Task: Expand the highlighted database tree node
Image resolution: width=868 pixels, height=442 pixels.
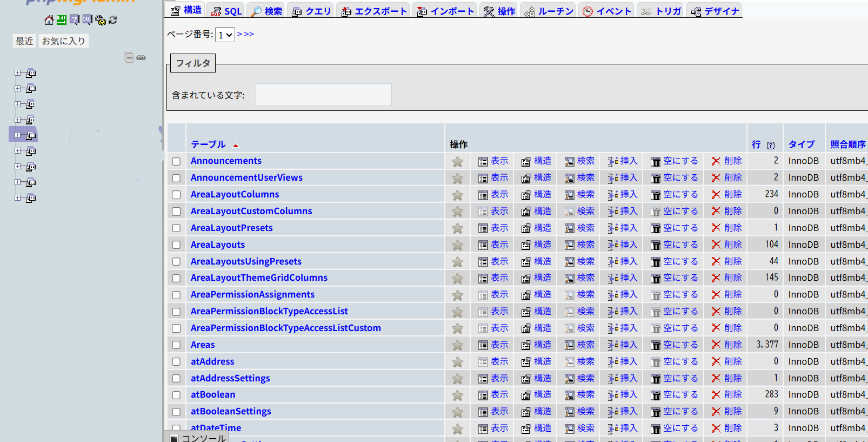Action: pyautogui.click(x=18, y=135)
